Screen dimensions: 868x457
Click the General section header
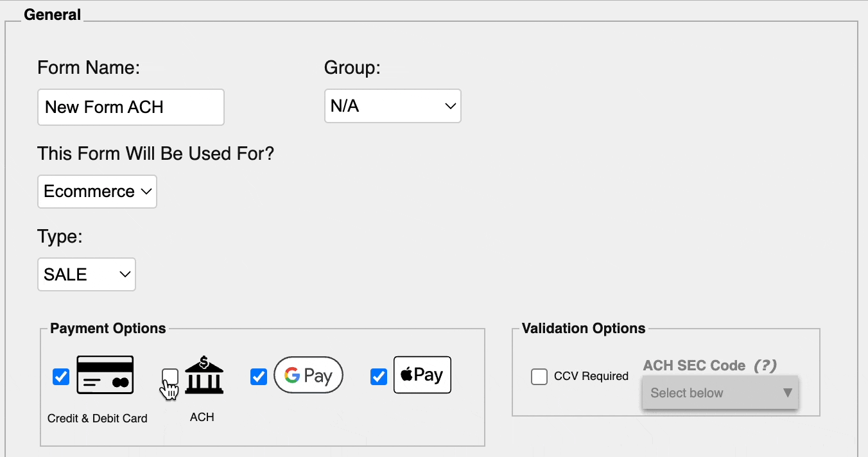pos(52,13)
